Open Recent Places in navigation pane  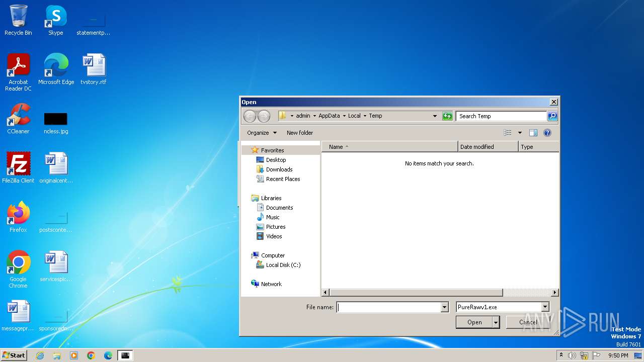pos(283,179)
